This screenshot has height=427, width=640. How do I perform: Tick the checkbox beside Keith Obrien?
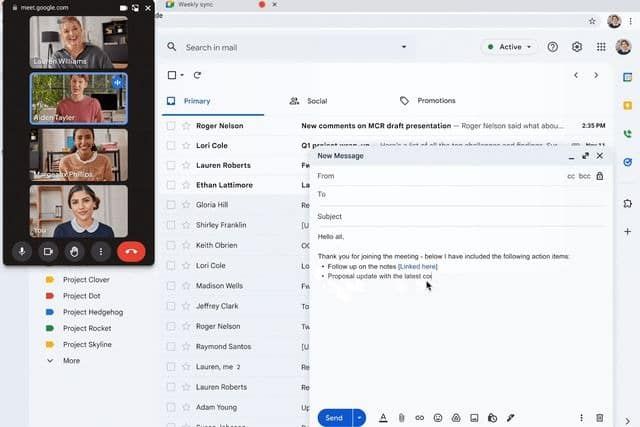tap(171, 246)
